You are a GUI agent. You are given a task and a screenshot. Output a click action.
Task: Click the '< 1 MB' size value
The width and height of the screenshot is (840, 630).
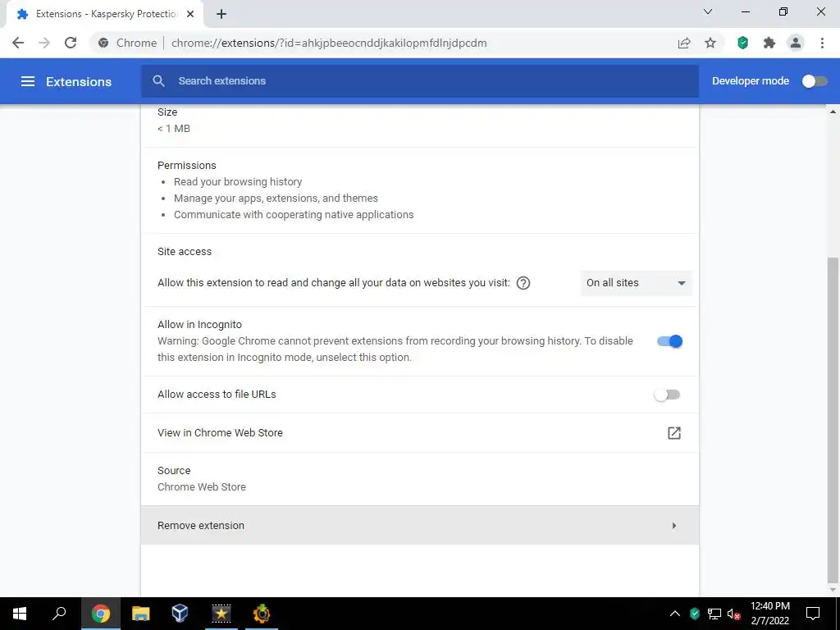coord(174,129)
